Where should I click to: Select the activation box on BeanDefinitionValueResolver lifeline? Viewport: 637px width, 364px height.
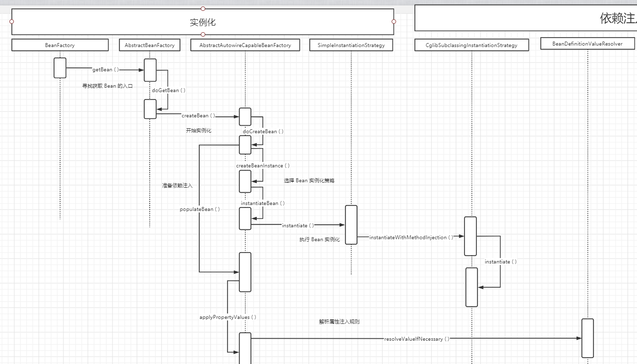click(587, 338)
